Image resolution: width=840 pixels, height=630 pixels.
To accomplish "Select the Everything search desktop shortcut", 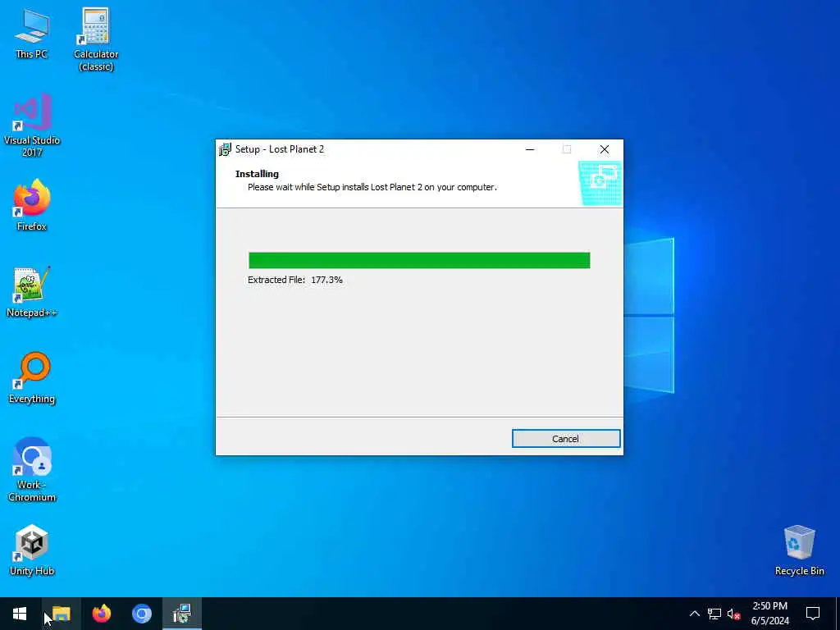I will point(32,377).
